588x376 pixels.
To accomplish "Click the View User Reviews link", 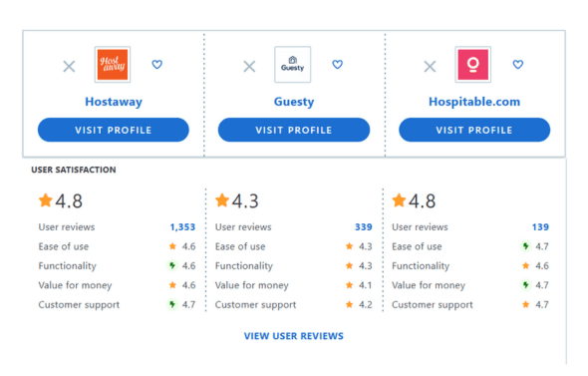I will tap(294, 336).
